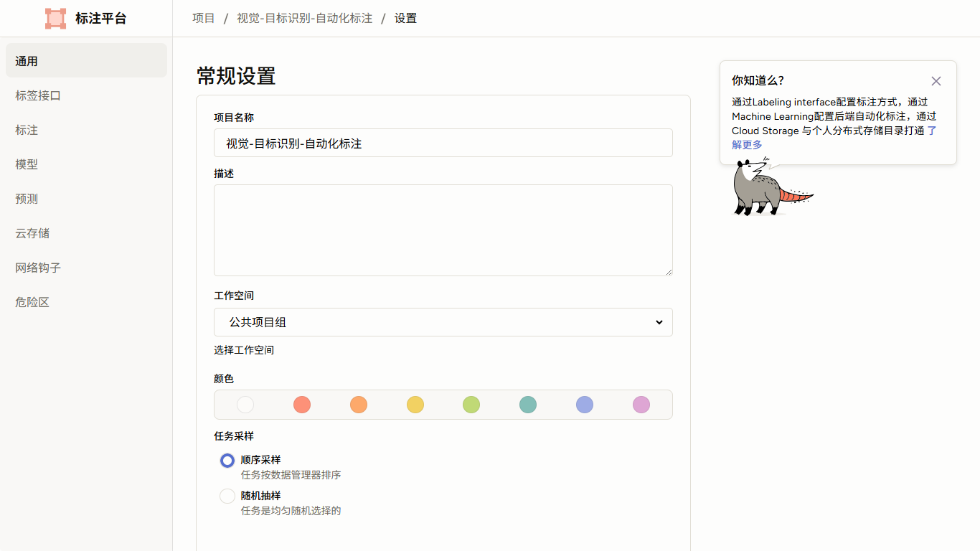
Task: Click the 项目 breadcrumb link
Action: 204,18
